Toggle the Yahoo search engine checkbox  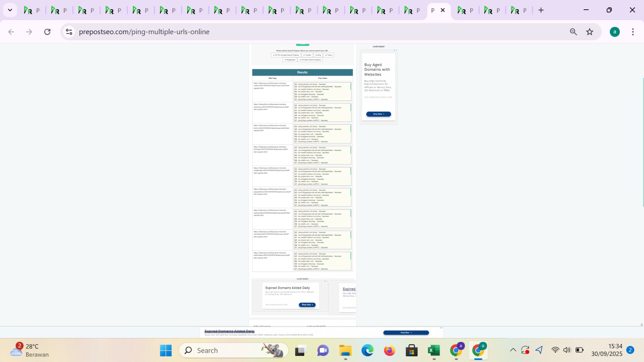pos(329,55)
